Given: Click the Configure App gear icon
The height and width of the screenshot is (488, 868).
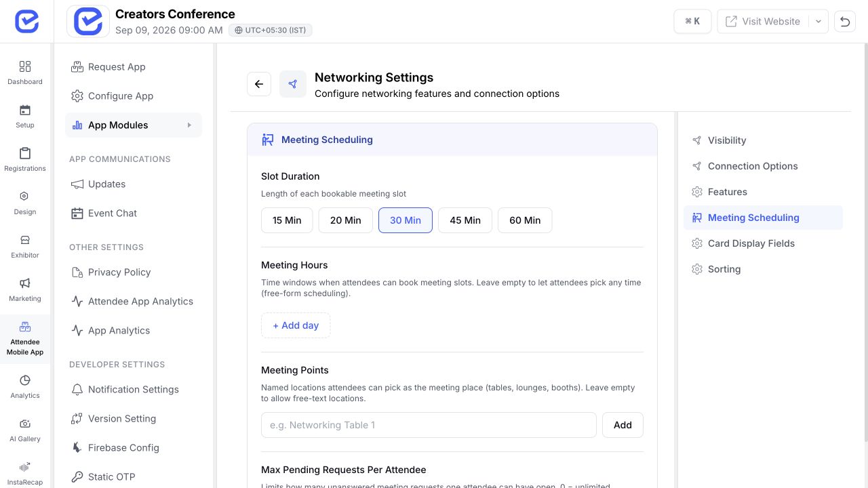Looking at the screenshot, I should [x=77, y=96].
